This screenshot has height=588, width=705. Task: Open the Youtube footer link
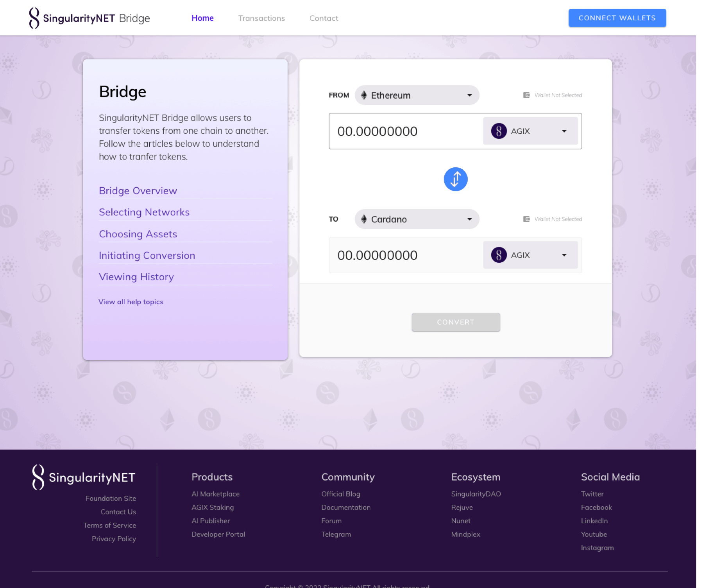pos(594,534)
